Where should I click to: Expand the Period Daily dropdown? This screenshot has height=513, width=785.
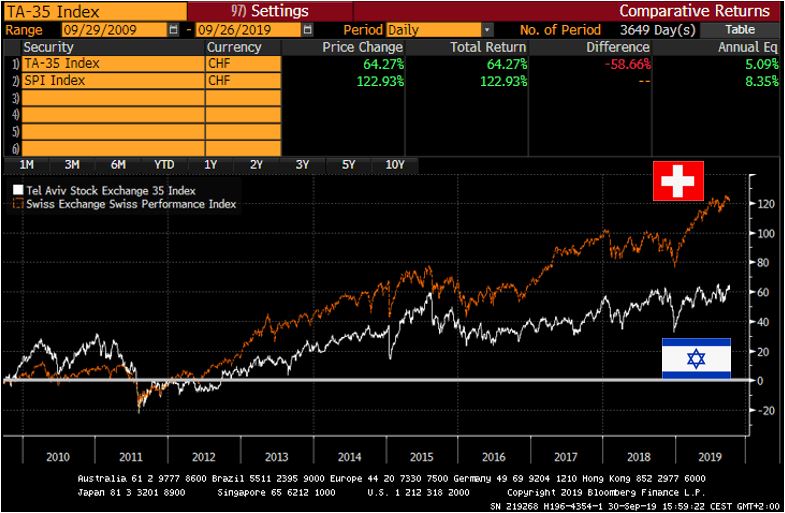pyautogui.click(x=487, y=30)
